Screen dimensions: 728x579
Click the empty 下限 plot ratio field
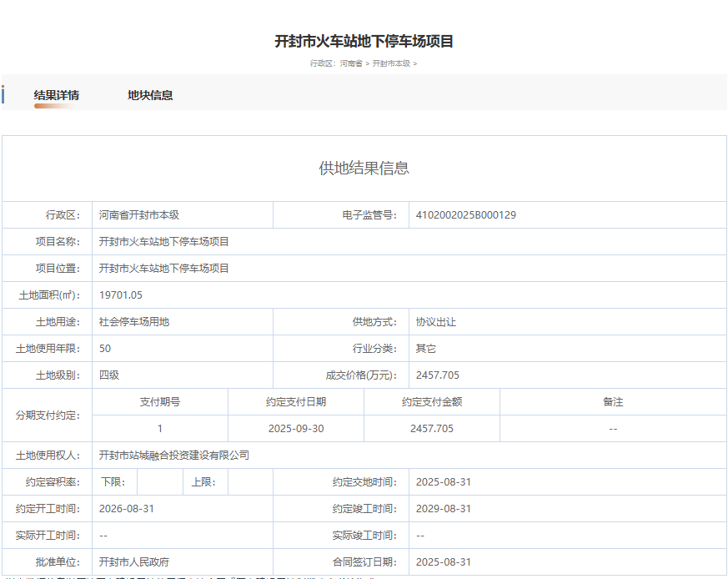pyautogui.click(x=159, y=482)
